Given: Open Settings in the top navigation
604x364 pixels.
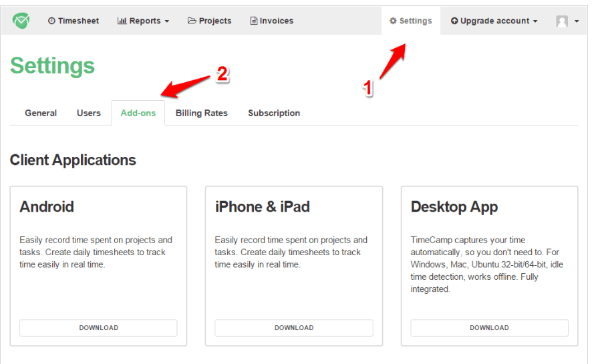Looking at the screenshot, I should coord(411,21).
